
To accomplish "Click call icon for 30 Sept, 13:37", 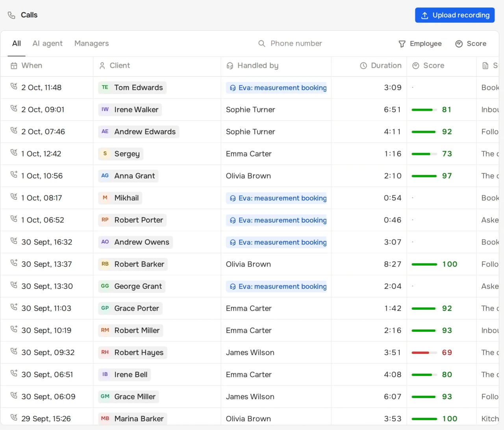I will [x=14, y=262].
